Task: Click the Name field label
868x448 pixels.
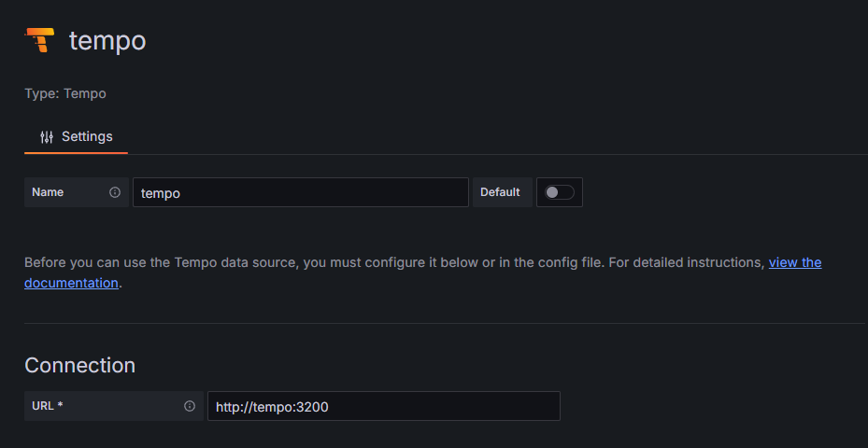Action: [x=48, y=192]
